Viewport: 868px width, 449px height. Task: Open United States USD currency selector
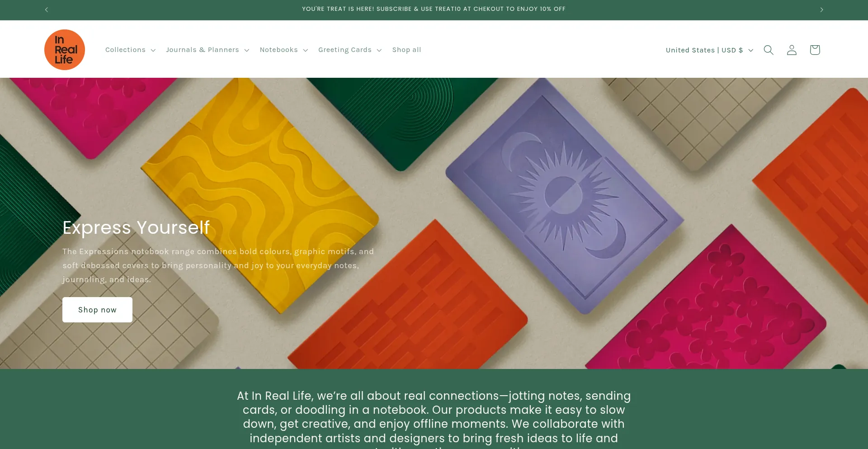709,50
